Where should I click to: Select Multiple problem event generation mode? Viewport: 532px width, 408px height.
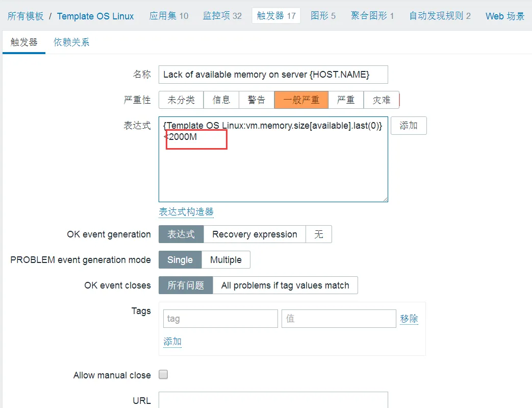[226, 260]
